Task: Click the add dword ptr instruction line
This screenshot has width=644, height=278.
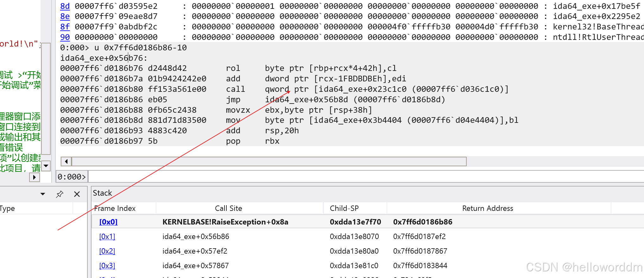Action: [x=233, y=79]
